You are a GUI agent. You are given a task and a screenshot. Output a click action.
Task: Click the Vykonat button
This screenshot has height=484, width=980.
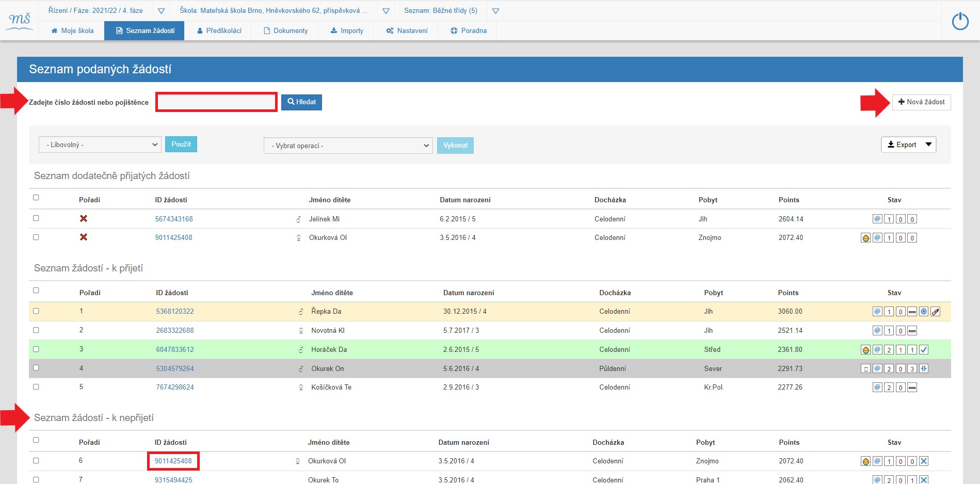tap(455, 146)
